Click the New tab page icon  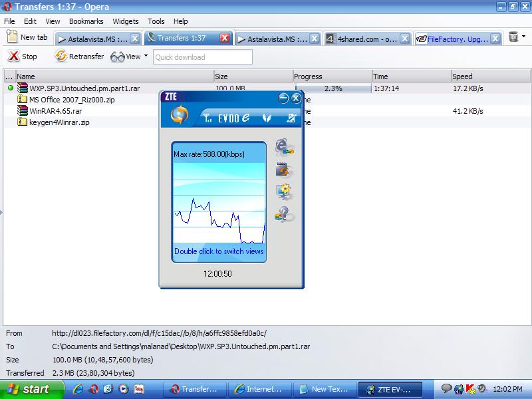[x=12, y=37]
